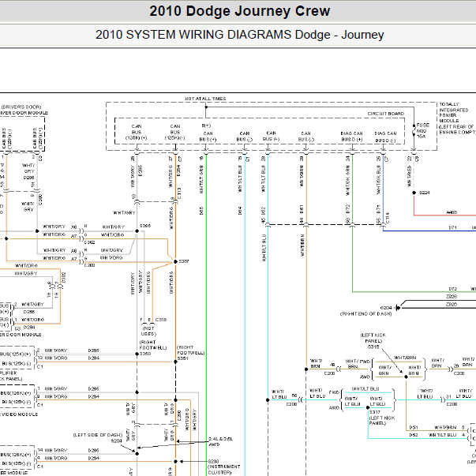The height and width of the screenshot is (476, 476).
Task: Select the "DIAG CAN BUS D (+)" terminal label
Action: (351, 137)
